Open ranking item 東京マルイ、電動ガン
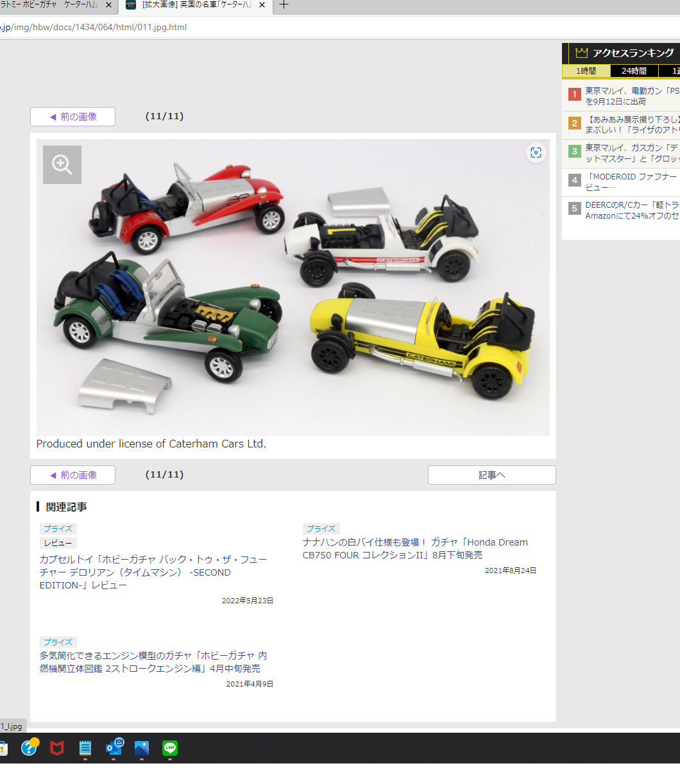 [x=633, y=96]
